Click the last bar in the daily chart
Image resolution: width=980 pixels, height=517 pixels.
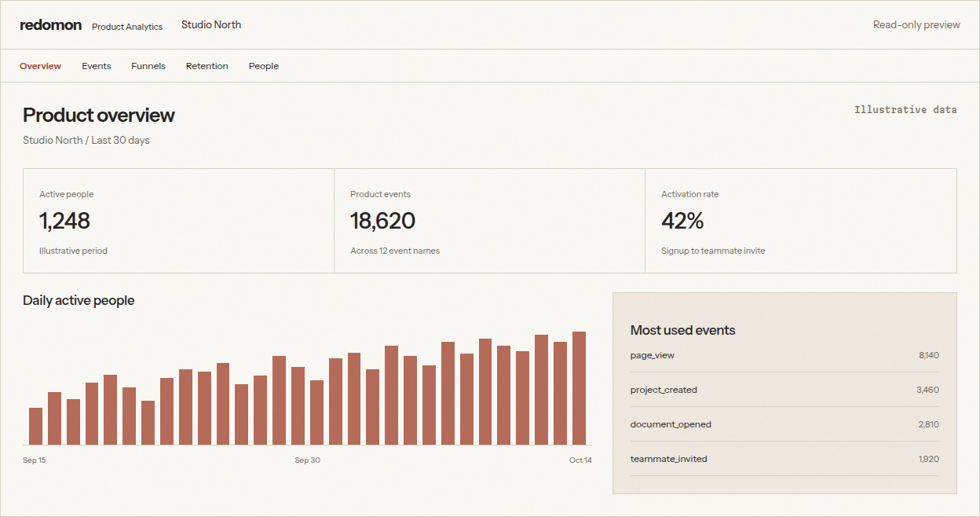click(x=580, y=388)
